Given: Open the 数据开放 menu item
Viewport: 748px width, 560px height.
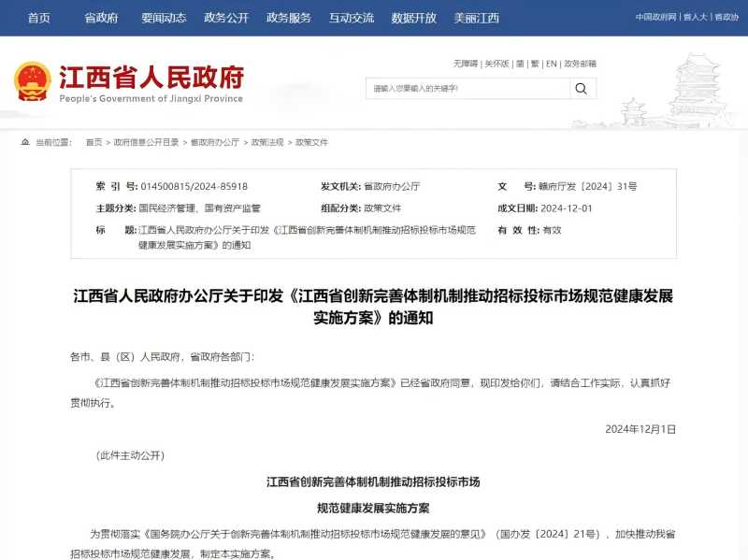Looking at the screenshot, I should 414,18.
